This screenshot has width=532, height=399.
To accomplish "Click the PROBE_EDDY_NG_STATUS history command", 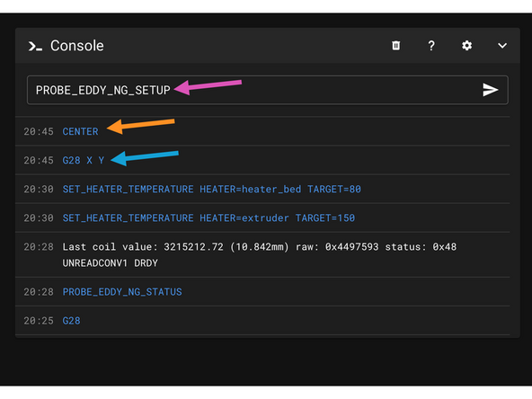I will click(122, 292).
